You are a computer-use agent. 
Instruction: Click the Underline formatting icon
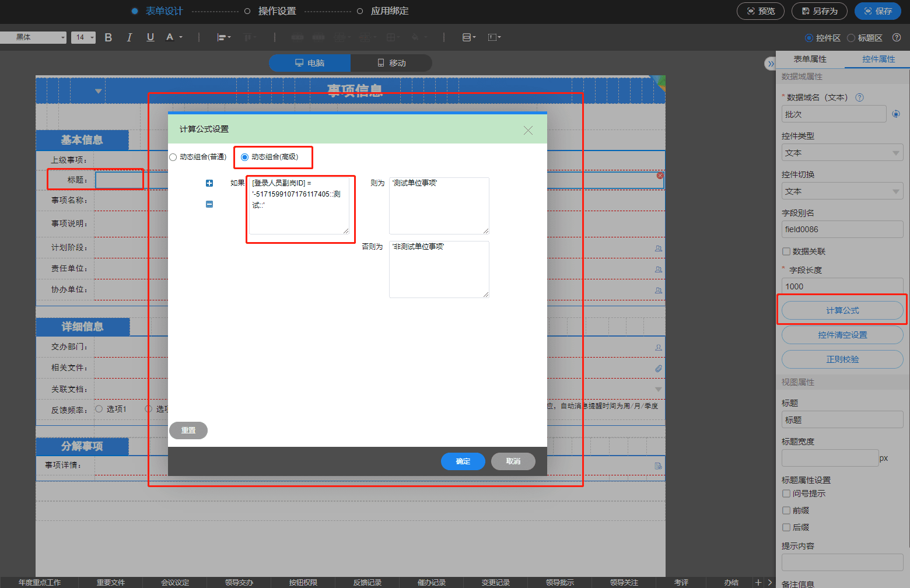point(150,37)
